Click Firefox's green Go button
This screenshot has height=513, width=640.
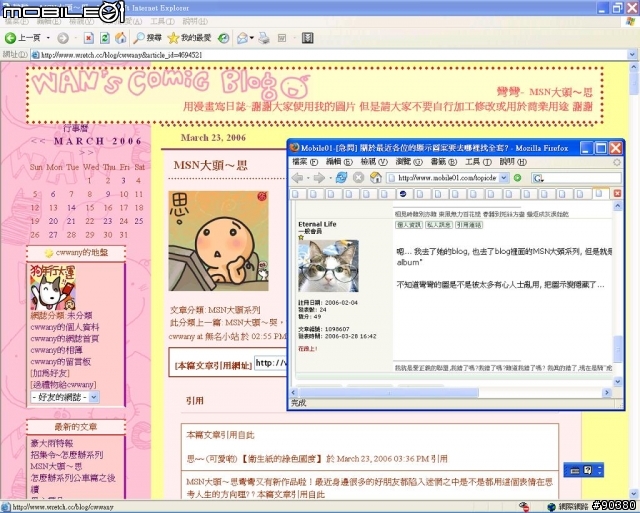[x=518, y=178]
